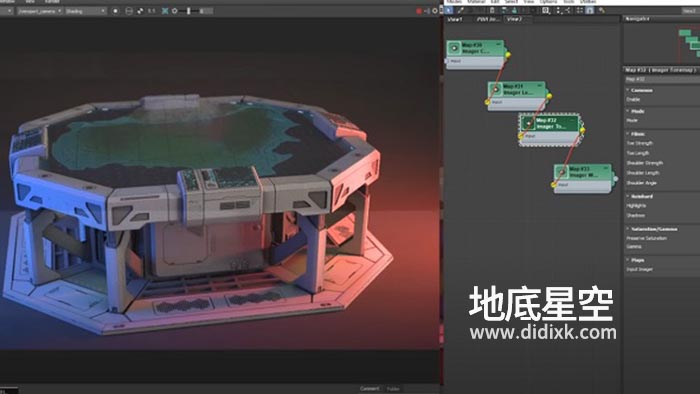This screenshot has height=394, width=700.
Task: Select the Map #32 Imager Tonemap node
Action: [550, 129]
